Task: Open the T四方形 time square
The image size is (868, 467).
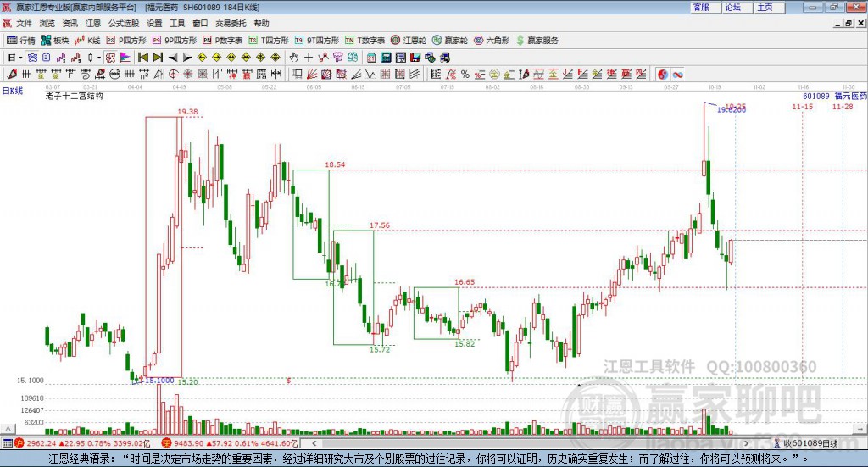Action: click(269, 41)
